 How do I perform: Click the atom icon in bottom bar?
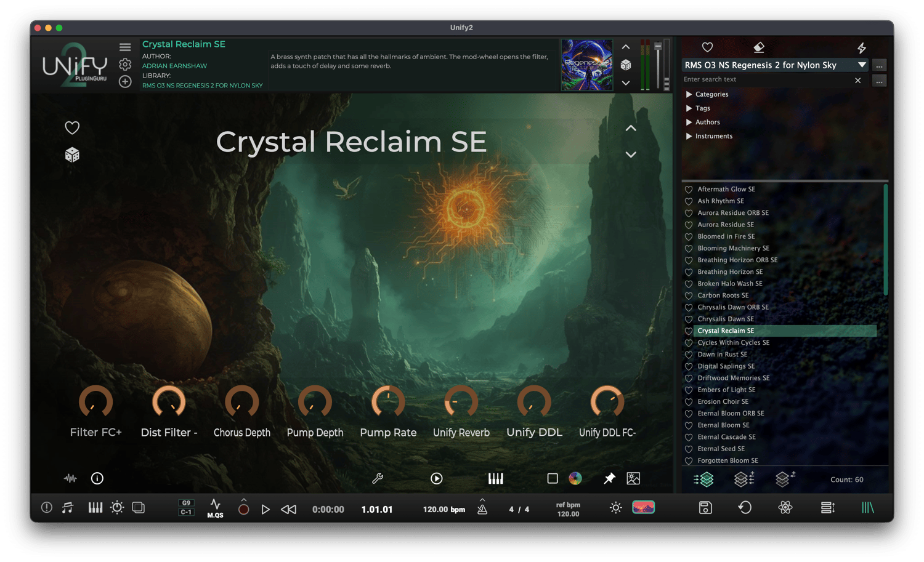point(785,508)
